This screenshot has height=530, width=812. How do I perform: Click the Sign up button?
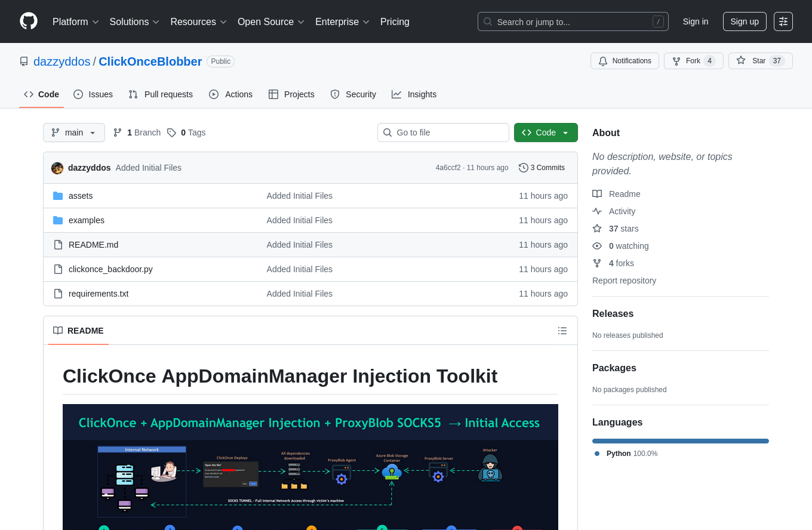coord(744,21)
